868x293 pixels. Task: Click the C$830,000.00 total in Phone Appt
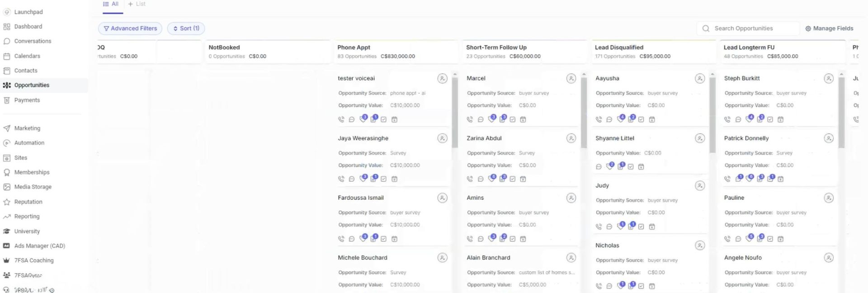pyautogui.click(x=398, y=57)
